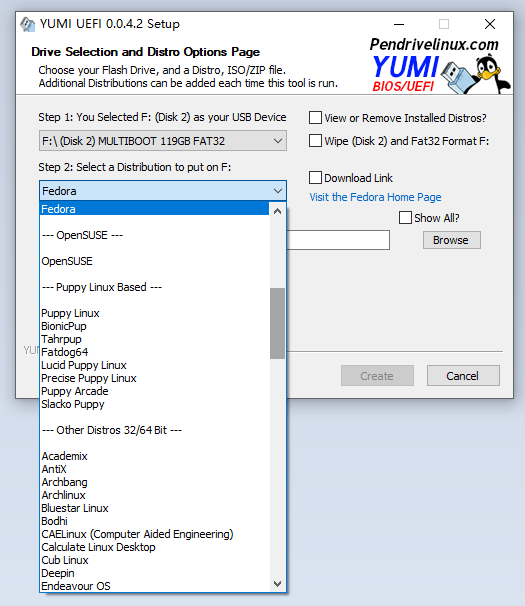Viewport: 525px width, 606px height.
Task: Click the --- OpenSUSE --- section header
Action: (154, 235)
